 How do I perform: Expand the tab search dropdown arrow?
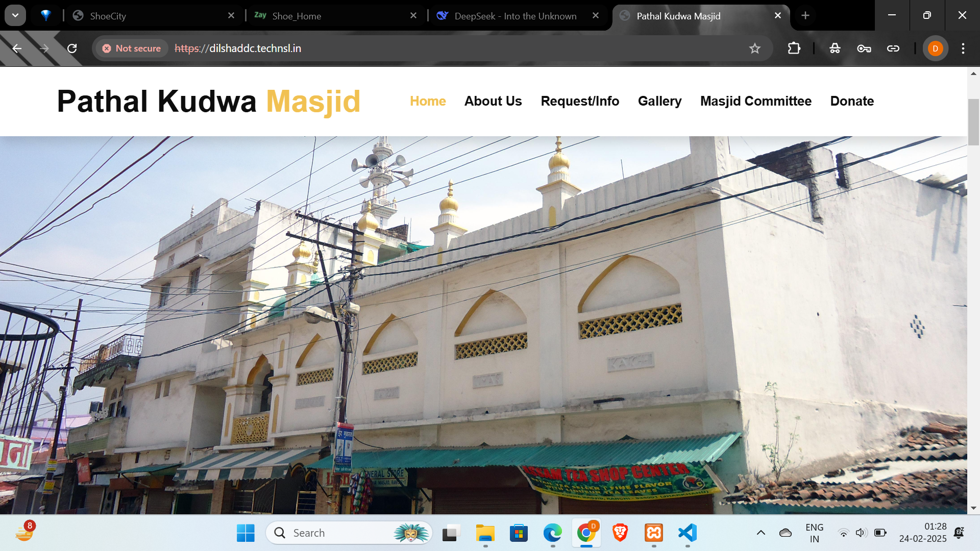[x=15, y=15]
